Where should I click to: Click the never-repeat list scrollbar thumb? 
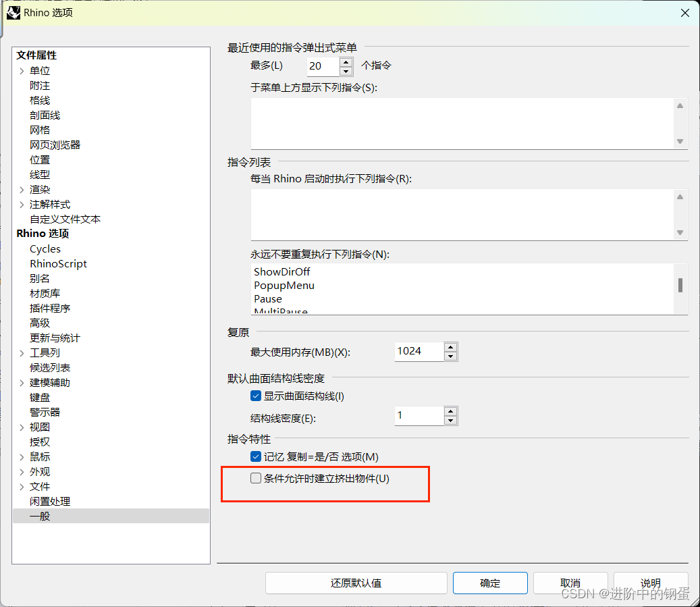(x=680, y=286)
